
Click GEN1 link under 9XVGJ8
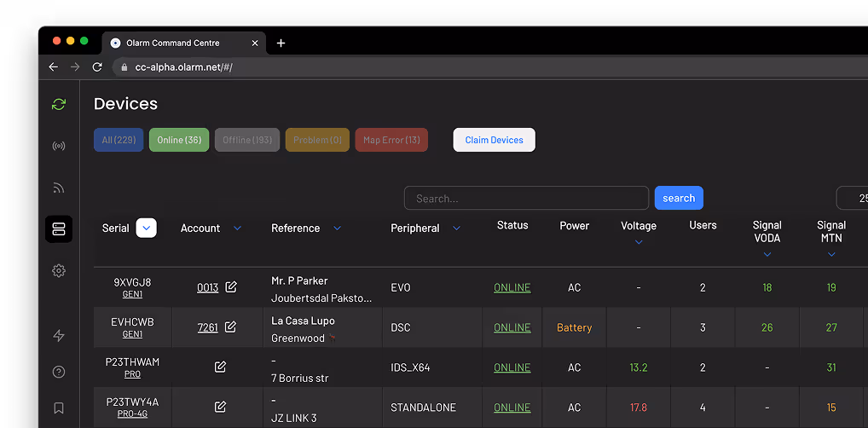click(132, 294)
